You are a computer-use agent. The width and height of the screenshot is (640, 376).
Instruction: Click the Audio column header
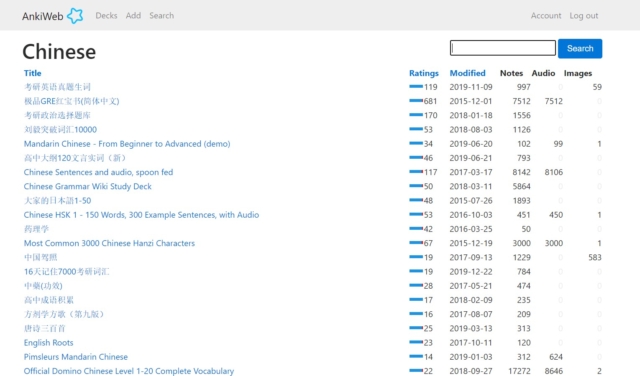click(543, 73)
